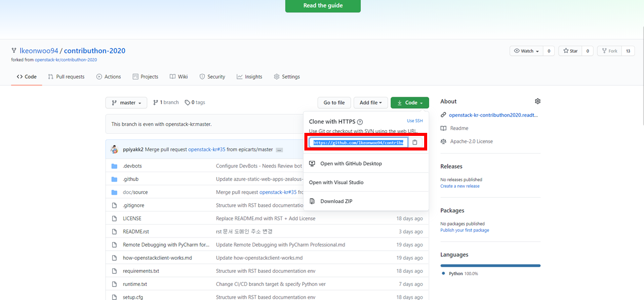644x300 pixels.
Task: Open the ppiyakk2 author link
Action: (x=133, y=149)
